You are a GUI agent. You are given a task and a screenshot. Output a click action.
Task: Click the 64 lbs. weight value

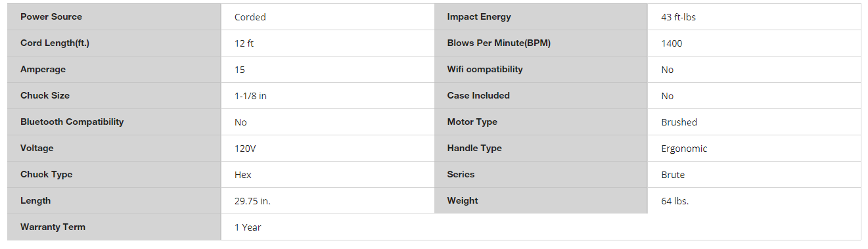tap(675, 201)
